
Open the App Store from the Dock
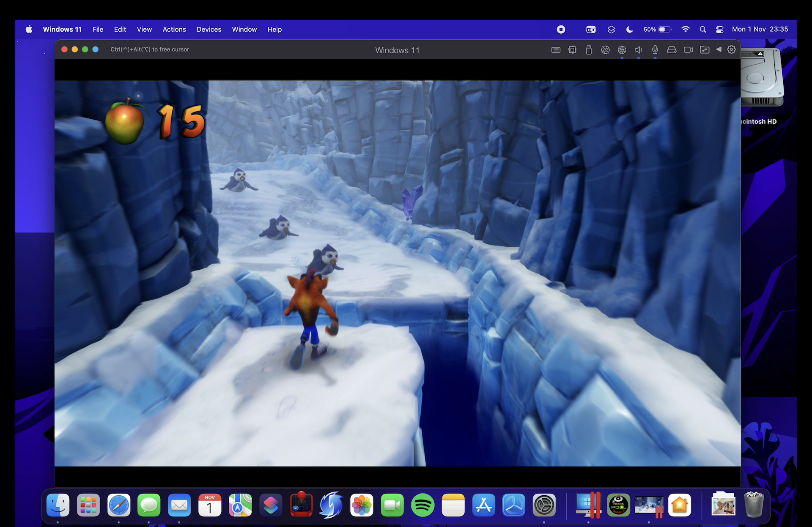(x=483, y=505)
